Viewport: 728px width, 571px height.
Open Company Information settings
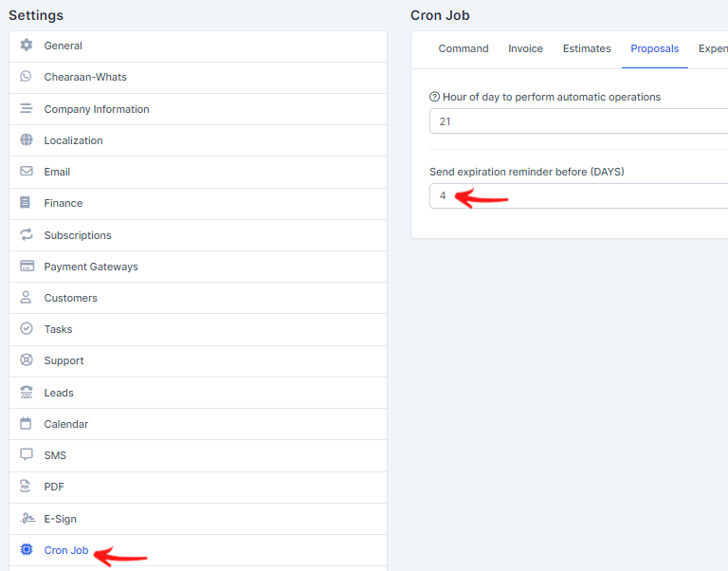click(97, 109)
